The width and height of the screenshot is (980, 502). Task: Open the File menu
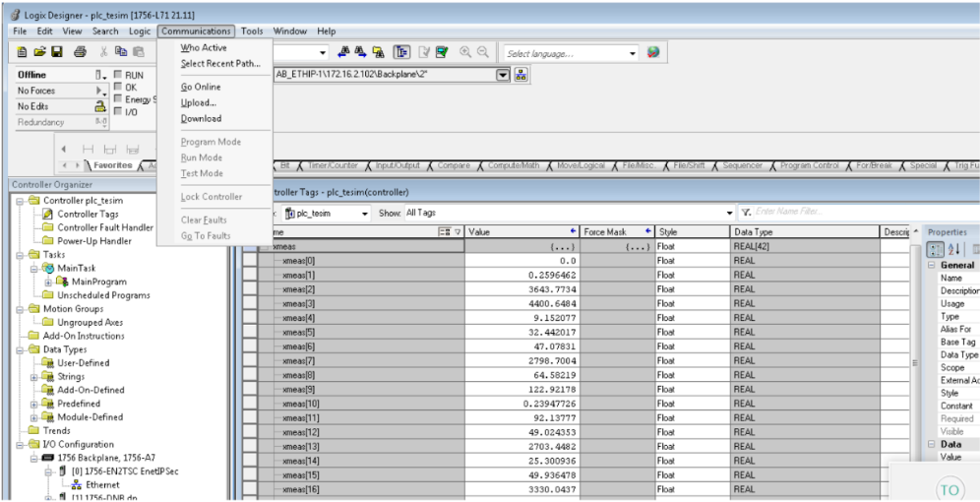tap(20, 31)
